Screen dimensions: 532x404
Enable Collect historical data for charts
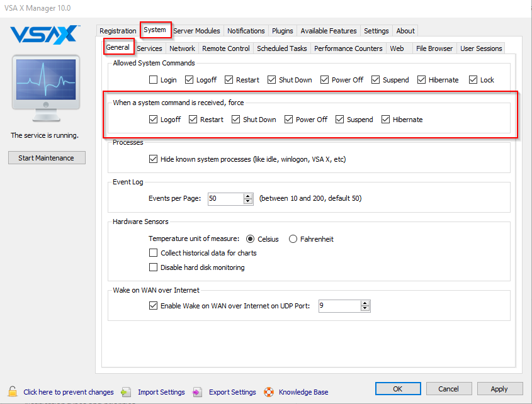tap(154, 253)
